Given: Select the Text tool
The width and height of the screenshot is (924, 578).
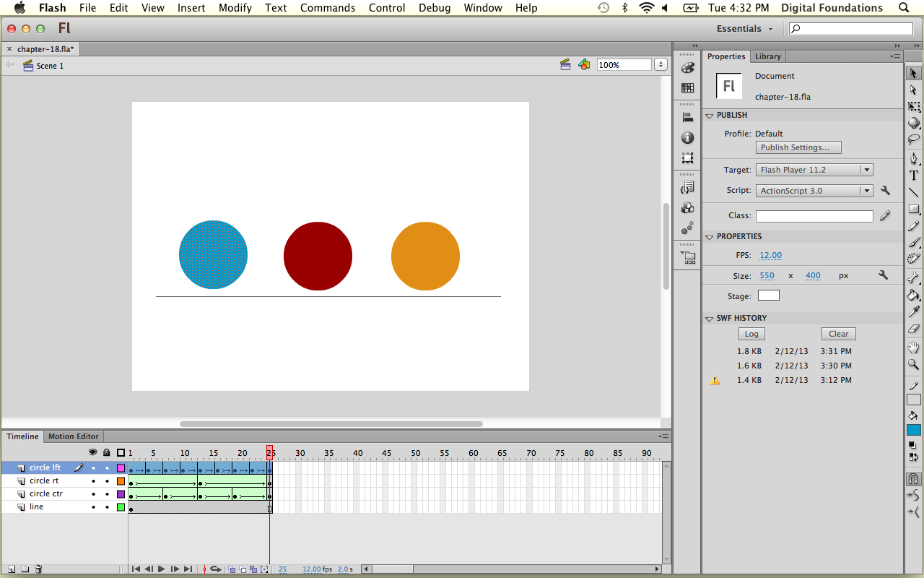Looking at the screenshot, I should [914, 176].
